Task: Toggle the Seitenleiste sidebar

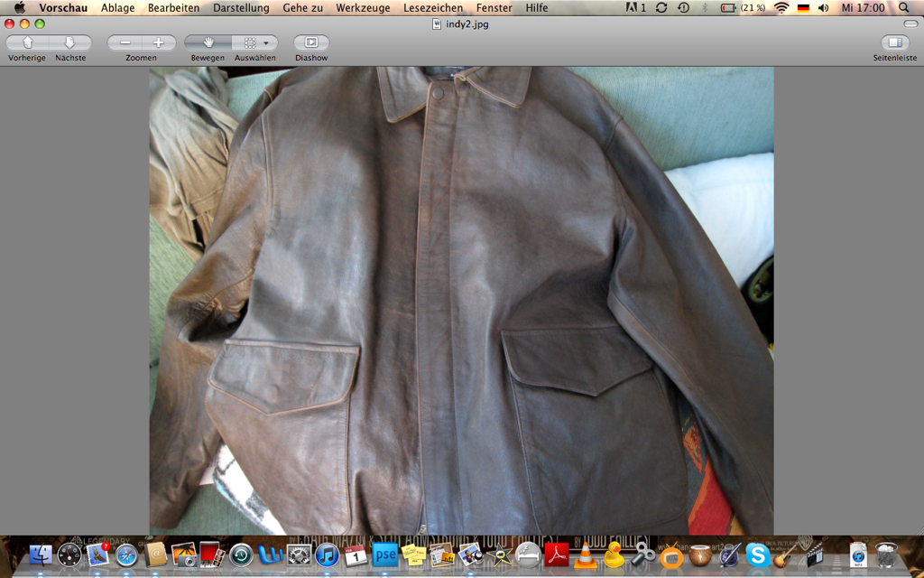Action: click(895, 42)
